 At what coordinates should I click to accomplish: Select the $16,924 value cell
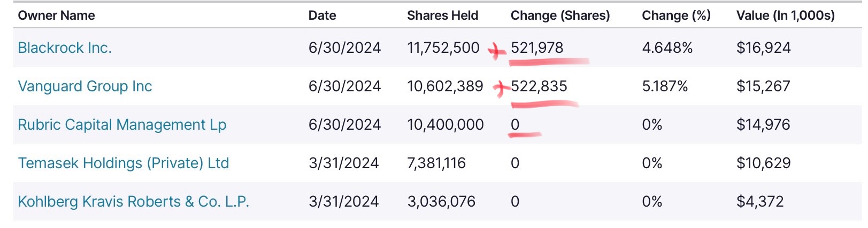tap(763, 48)
